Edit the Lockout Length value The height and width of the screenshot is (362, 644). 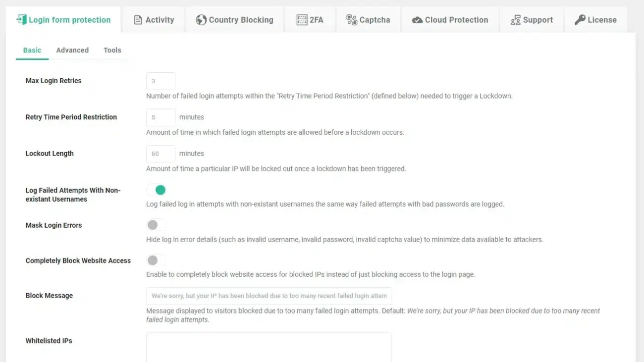point(161,153)
